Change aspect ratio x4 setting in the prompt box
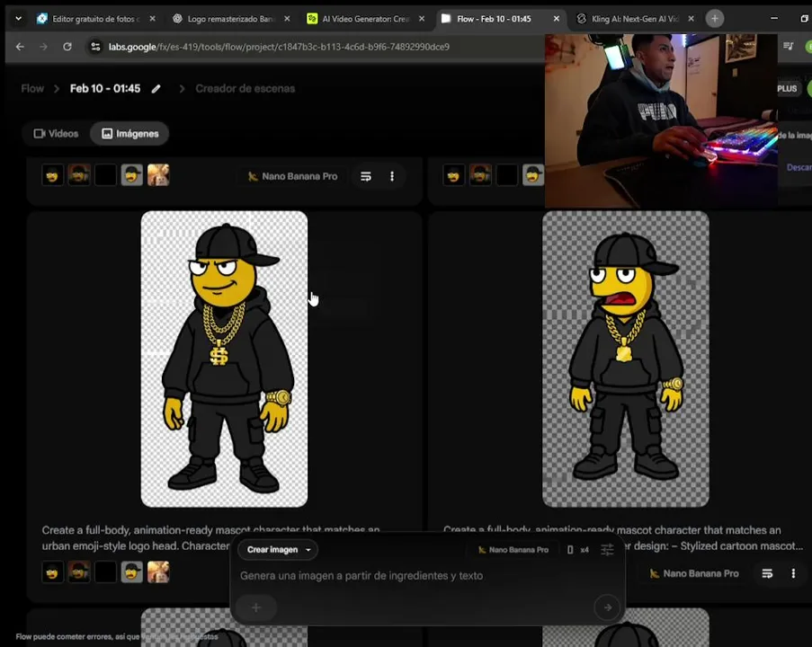This screenshot has height=647, width=812. pos(578,550)
